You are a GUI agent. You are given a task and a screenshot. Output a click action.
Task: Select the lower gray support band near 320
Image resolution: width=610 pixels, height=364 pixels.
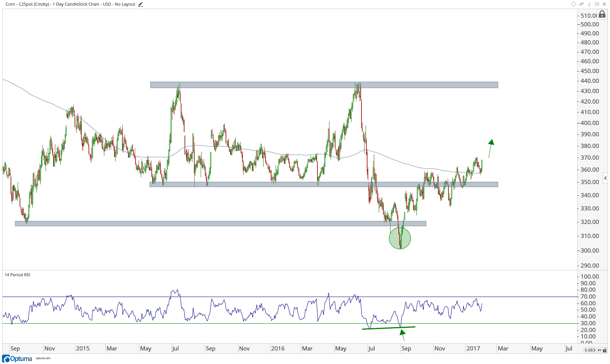click(221, 224)
